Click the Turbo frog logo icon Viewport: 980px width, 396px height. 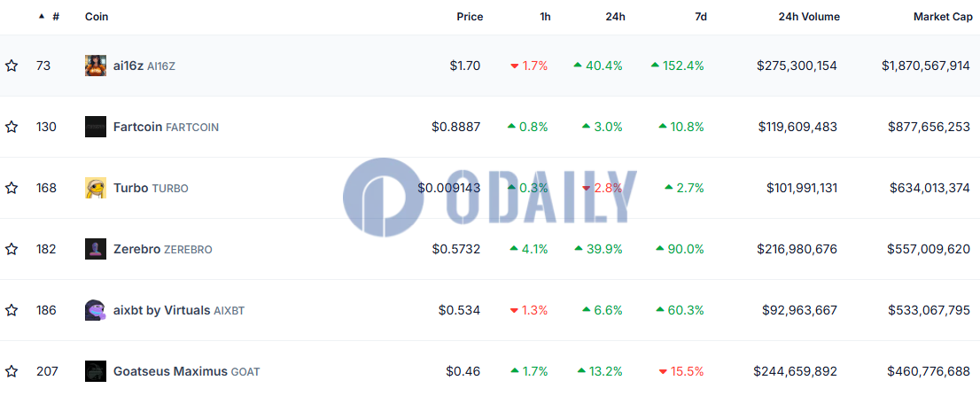[x=96, y=188]
